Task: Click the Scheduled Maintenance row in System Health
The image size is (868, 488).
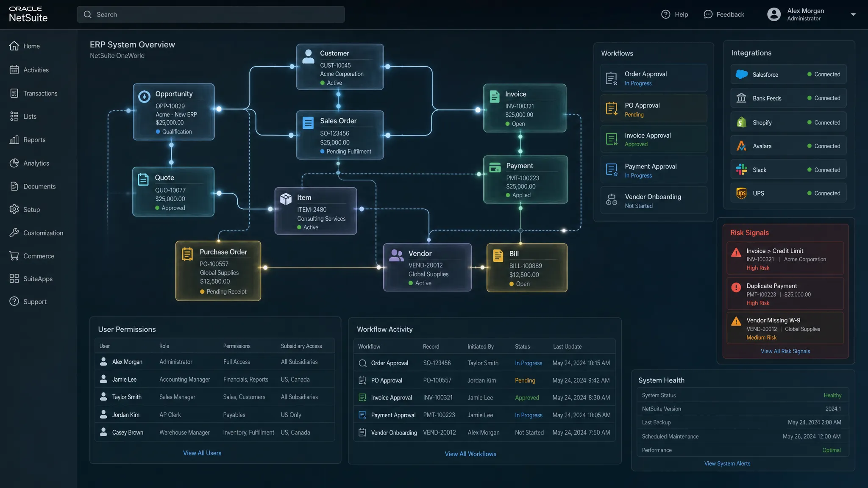Action: click(743, 436)
